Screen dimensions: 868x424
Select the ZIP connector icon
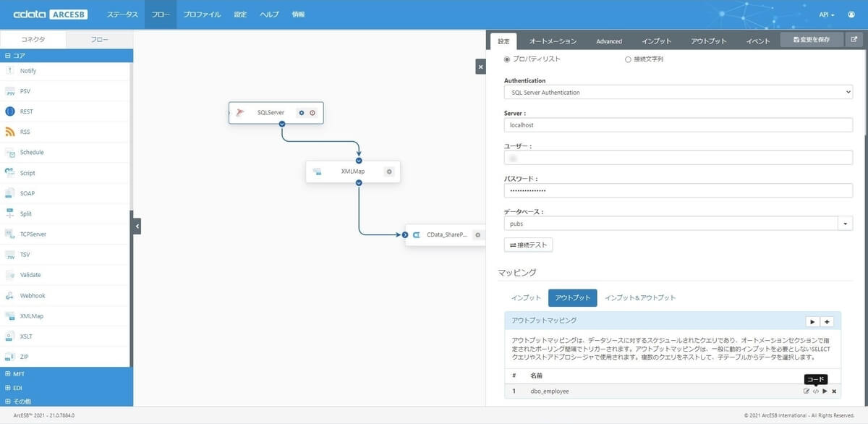pyautogui.click(x=10, y=357)
